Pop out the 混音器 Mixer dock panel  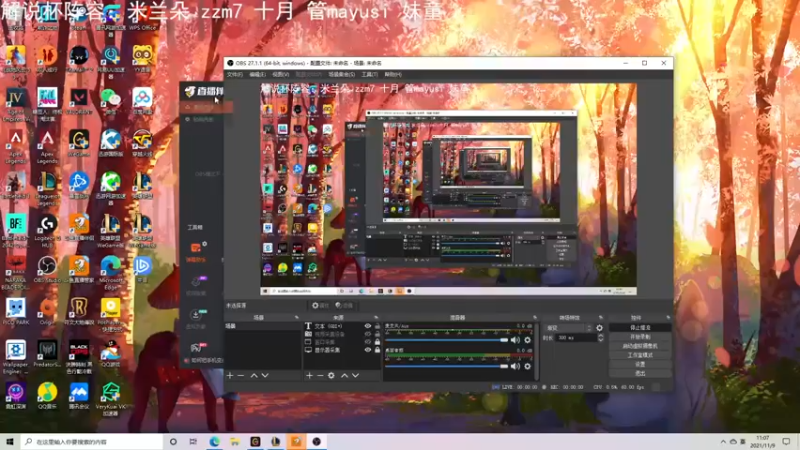coord(535,317)
